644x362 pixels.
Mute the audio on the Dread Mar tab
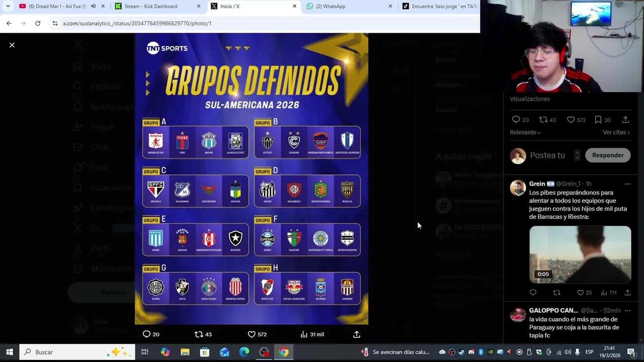tap(93, 7)
